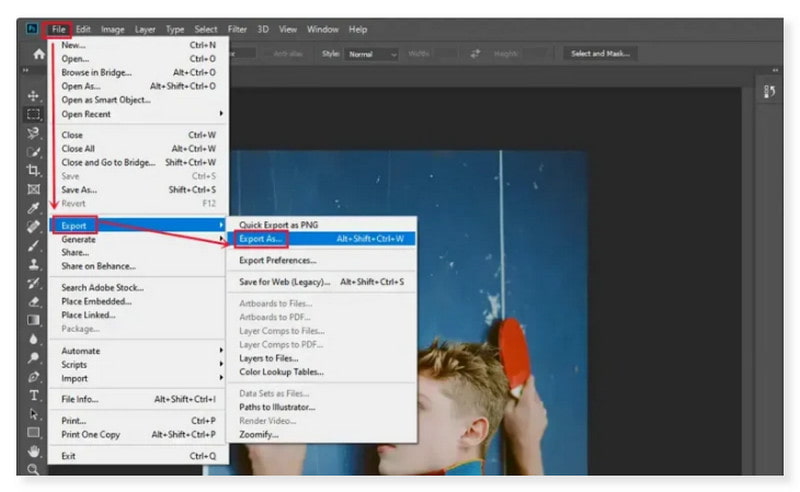This screenshot has height=492, width=800.
Task: Open the Edit menu
Action: pyautogui.click(x=83, y=29)
